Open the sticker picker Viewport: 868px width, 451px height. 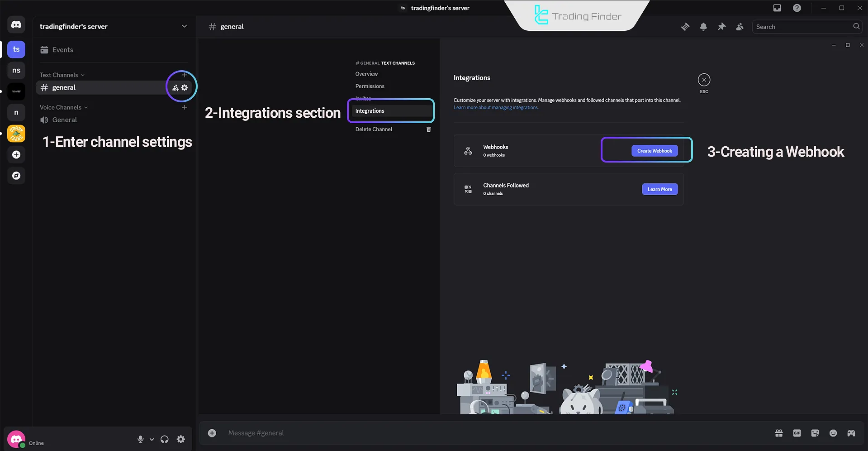point(815,433)
